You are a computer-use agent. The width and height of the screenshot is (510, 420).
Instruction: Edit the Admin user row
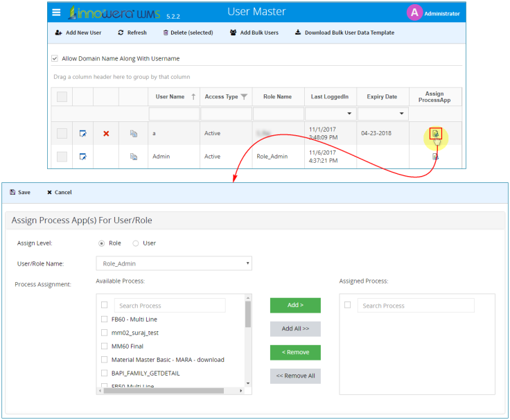(83, 157)
